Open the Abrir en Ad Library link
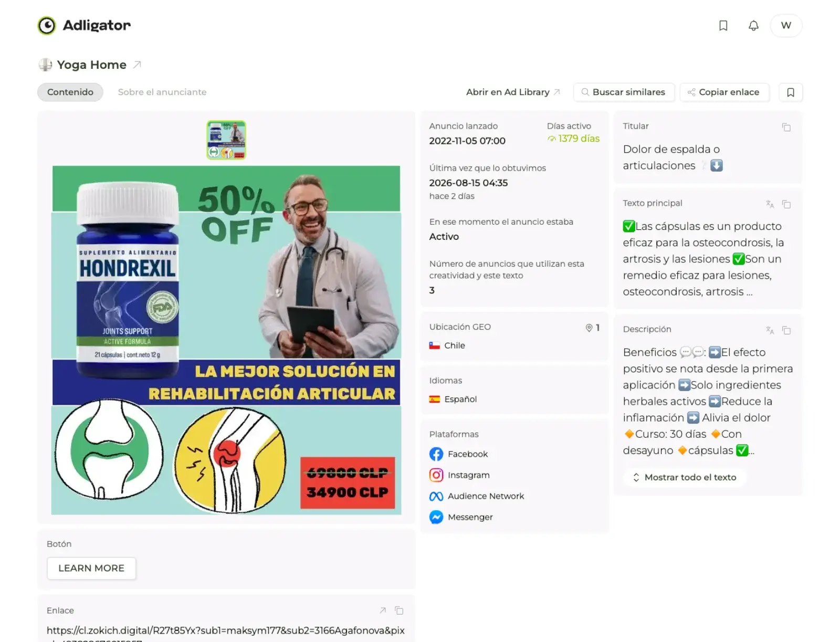The height and width of the screenshot is (642, 840). [x=513, y=92]
